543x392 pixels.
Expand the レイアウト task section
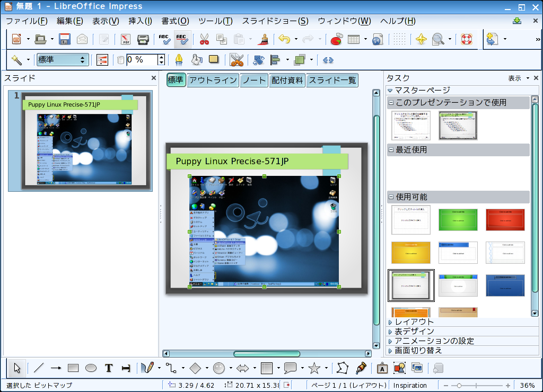click(x=390, y=322)
